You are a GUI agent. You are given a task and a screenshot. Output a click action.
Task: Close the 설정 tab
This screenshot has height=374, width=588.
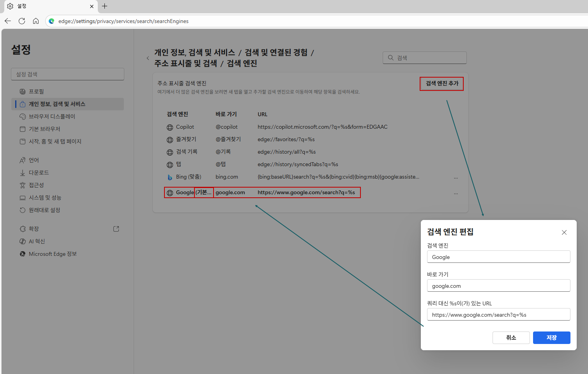tap(92, 6)
